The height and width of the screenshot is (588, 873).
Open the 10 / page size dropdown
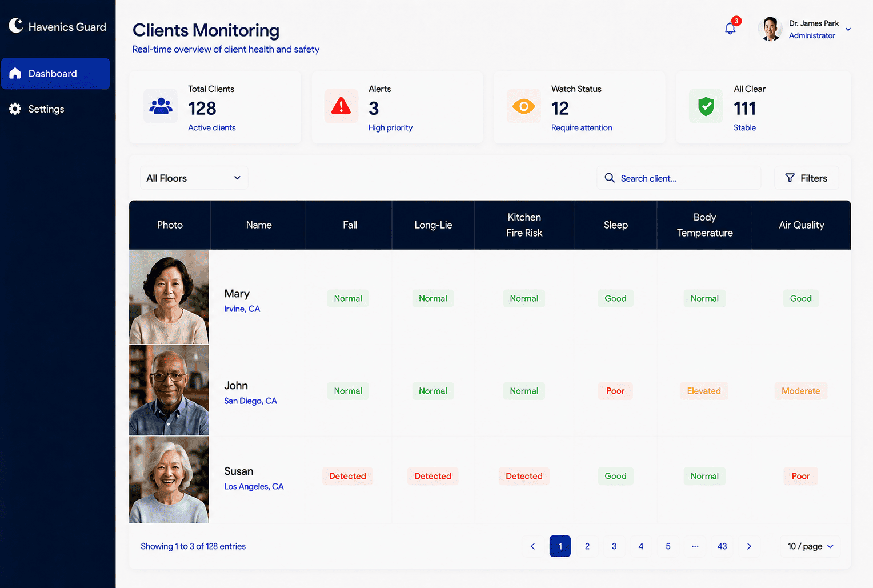click(x=810, y=546)
